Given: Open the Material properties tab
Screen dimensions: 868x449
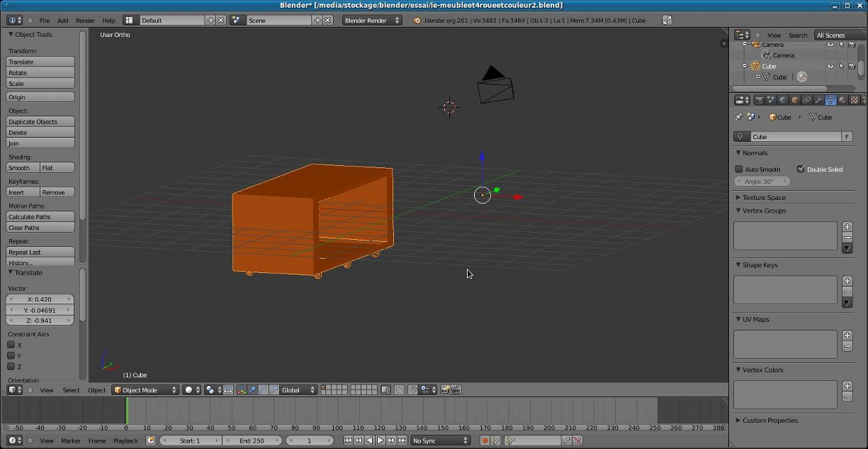Looking at the screenshot, I should pyautogui.click(x=842, y=100).
